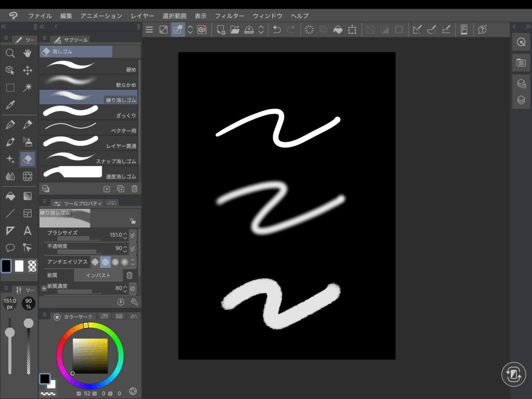
Task: Click the インパスト paper texture button
Action: pyautogui.click(x=98, y=275)
